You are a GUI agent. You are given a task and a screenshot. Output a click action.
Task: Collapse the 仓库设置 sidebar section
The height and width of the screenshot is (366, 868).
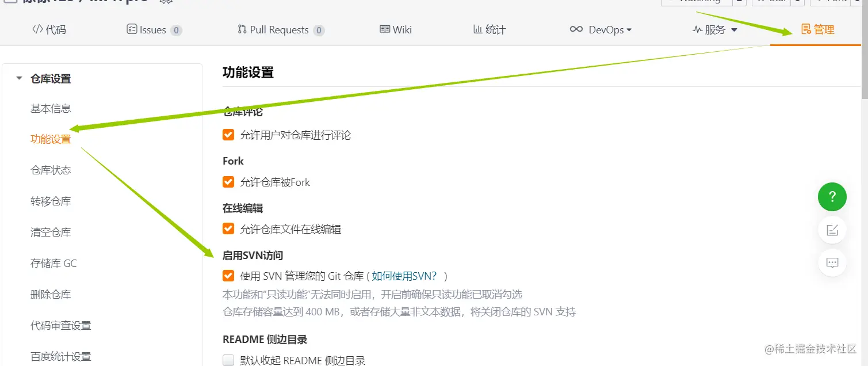coord(19,78)
